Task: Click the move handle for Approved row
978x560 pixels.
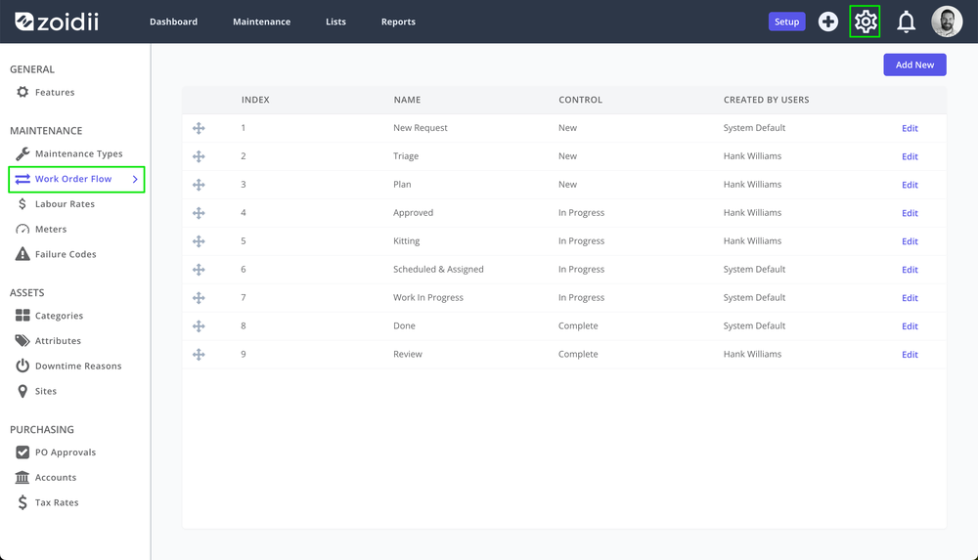Action: pos(199,213)
